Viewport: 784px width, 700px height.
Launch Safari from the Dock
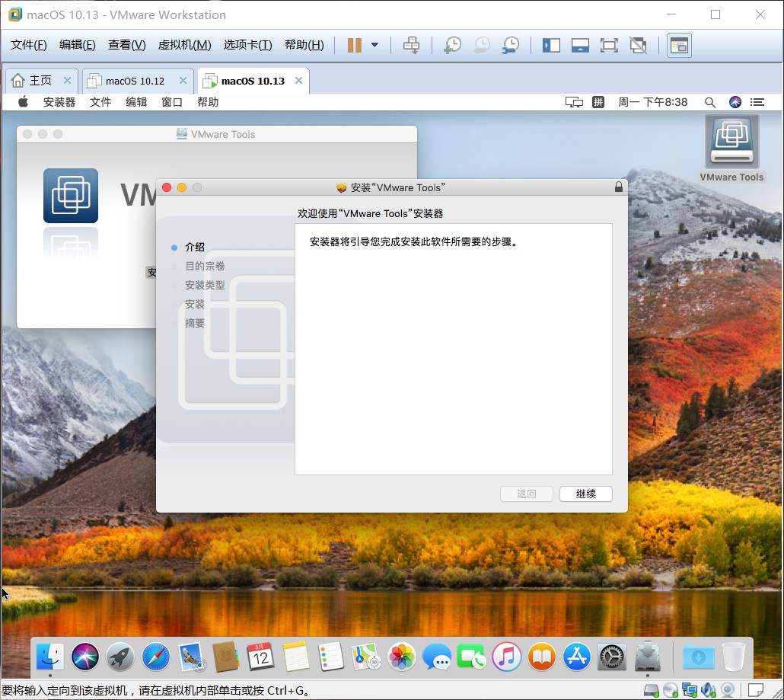click(x=155, y=656)
